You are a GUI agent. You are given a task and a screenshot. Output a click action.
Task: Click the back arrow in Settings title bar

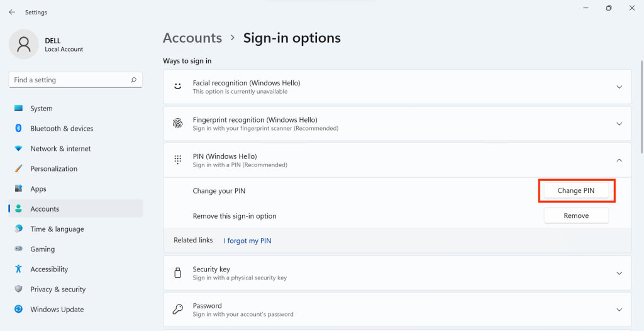click(12, 13)
